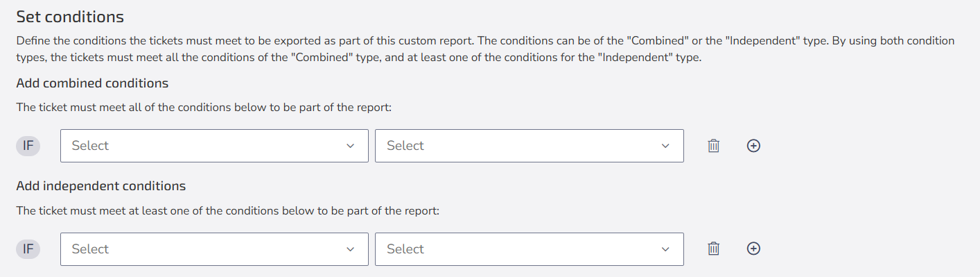This screenshot has width=980, height=277.
Task: Delete the independent condition row via trash icon
Action: (x=713, y=249)
